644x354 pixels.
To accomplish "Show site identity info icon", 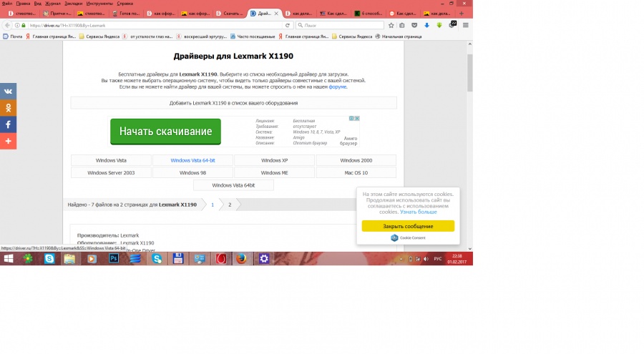I will click(17, 26).
